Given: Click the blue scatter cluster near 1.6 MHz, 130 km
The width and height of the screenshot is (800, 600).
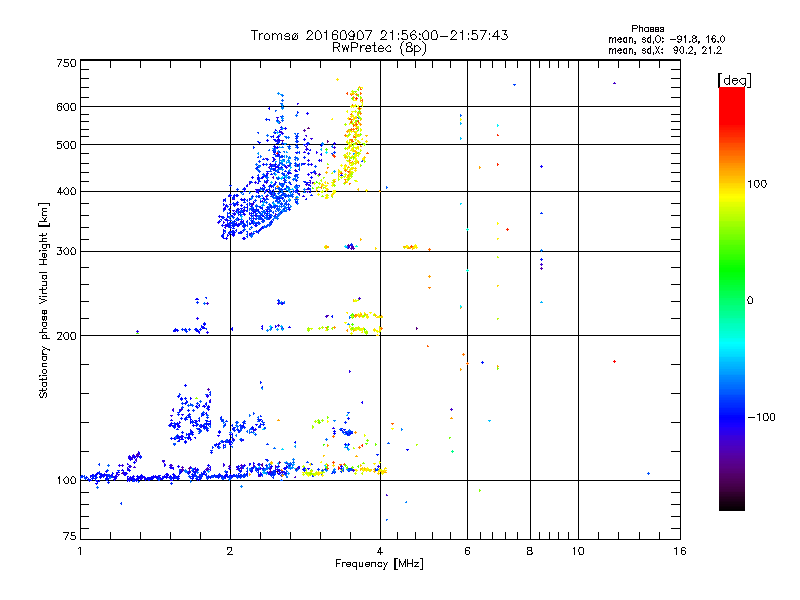Looking at the screenshot, I should (x=190, y=416).
